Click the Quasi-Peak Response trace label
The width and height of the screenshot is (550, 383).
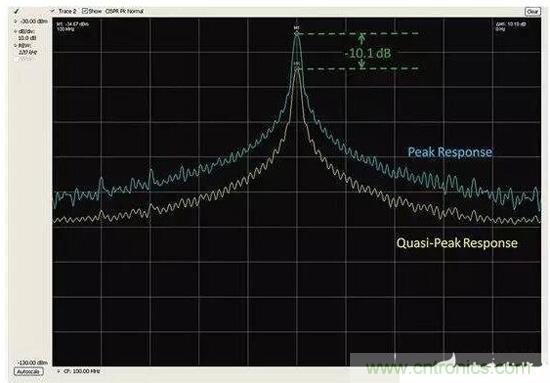point(457,243)
